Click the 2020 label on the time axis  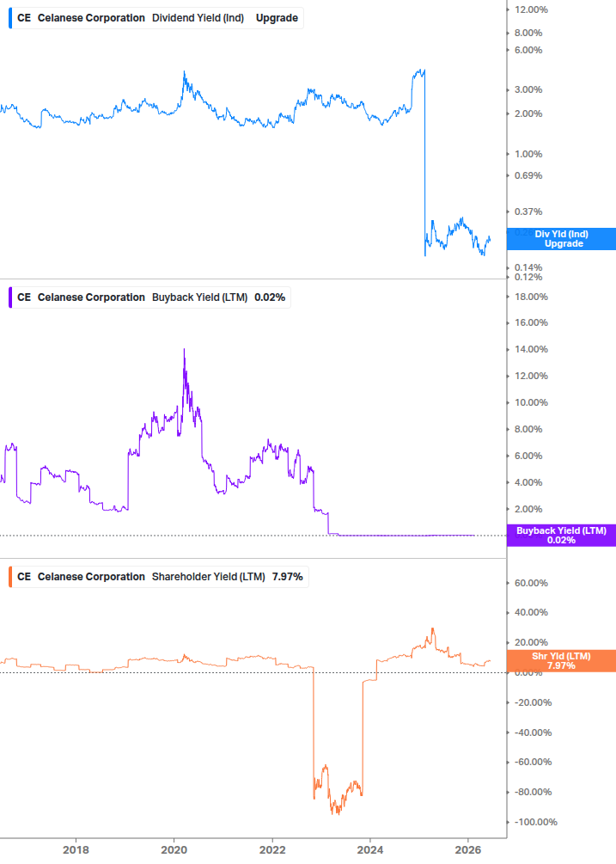[x=174, y=849]
